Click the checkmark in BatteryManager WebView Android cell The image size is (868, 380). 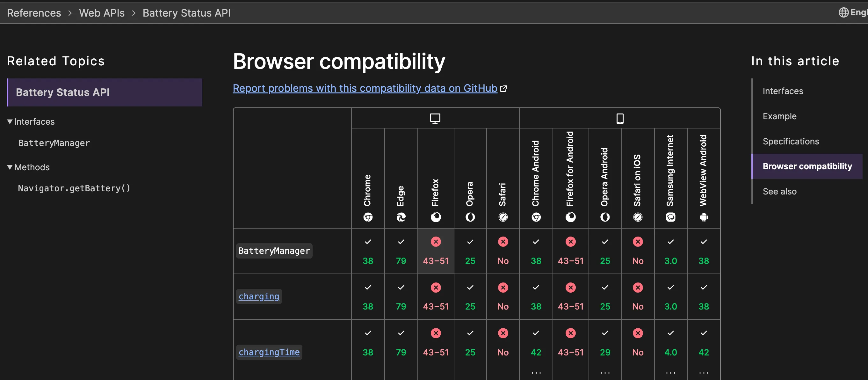pos(704,242)
